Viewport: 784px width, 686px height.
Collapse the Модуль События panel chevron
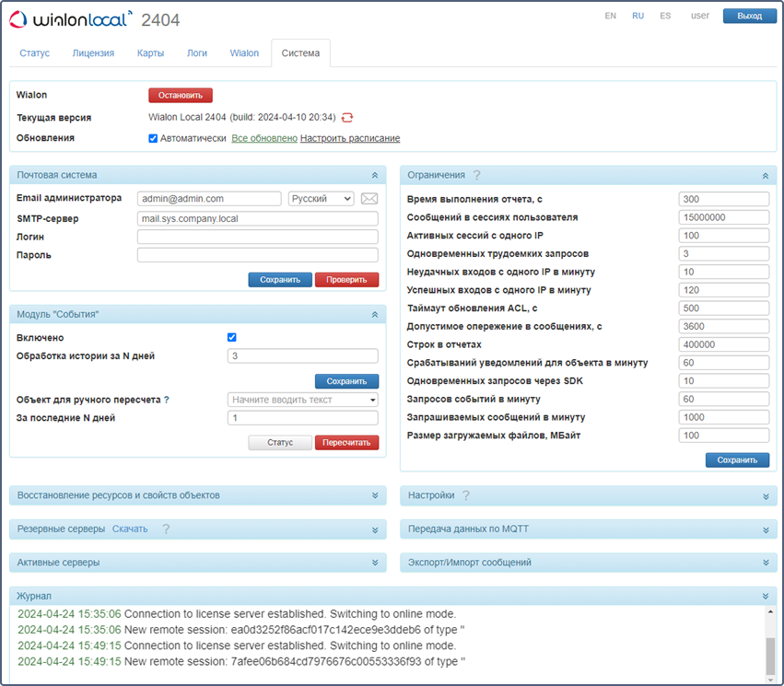point(374,315)
